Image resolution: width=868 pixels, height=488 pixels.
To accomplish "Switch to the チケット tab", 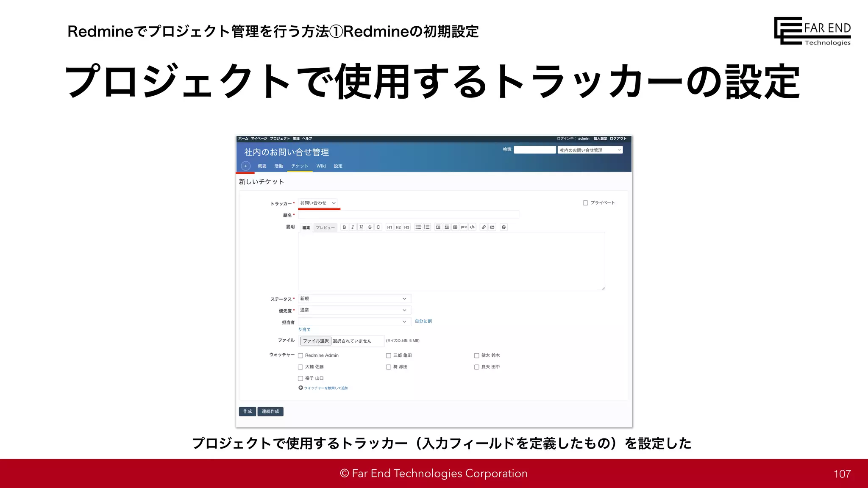I will (300, 166).
